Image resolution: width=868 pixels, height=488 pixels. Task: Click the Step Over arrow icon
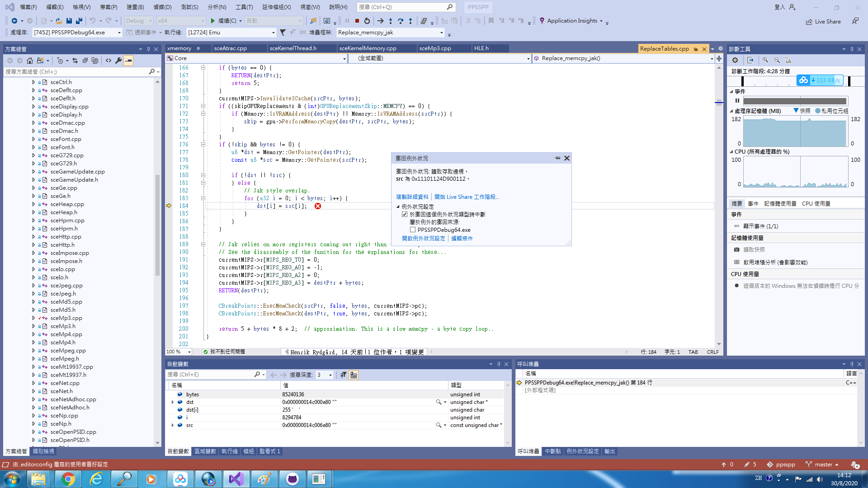click(401, 21)
